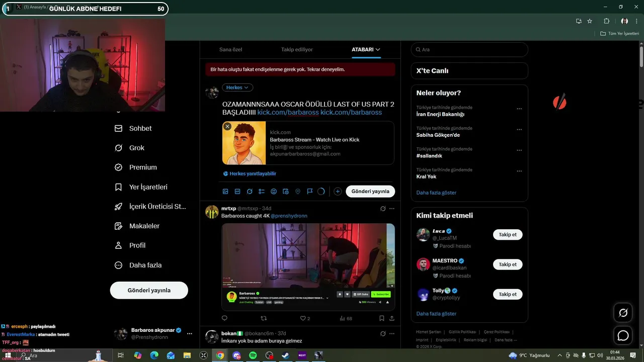644x362 pixels.
Task: Open Makaleler in the sidebar
Action: 137,226
